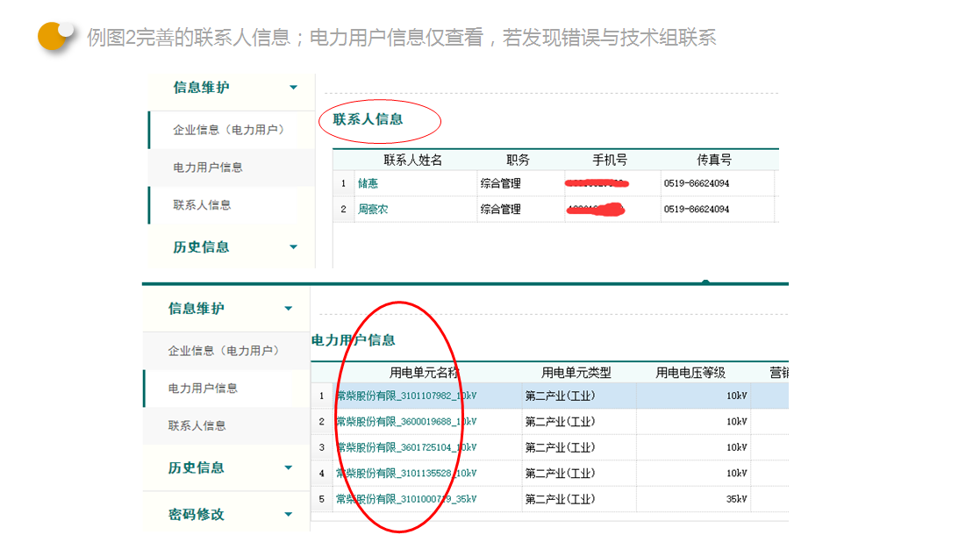
Task: Select 联系人信息 in lower sidebar
Action: tap(197, 426)
